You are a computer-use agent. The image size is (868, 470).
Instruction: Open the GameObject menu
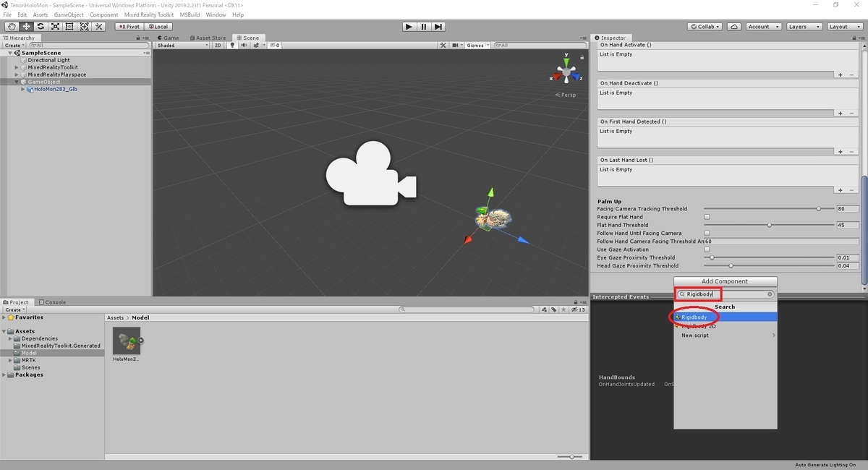pyautogui.click(x=69, y=14)
